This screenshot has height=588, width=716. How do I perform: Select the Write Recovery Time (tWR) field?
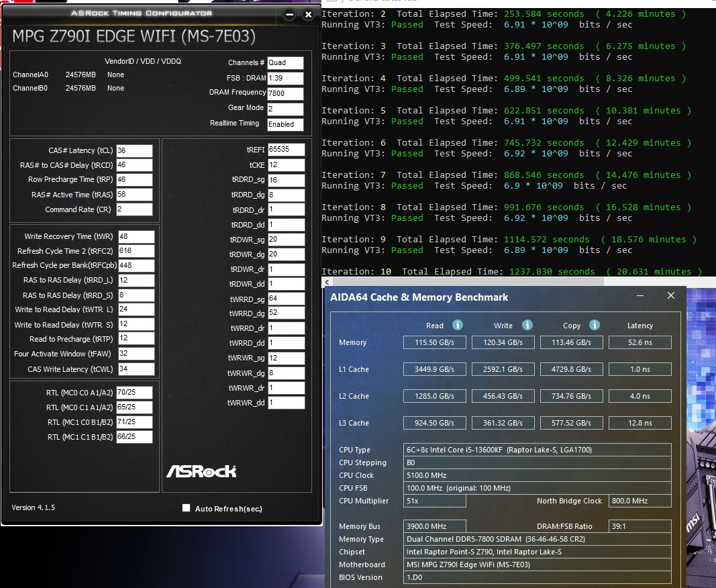tap(136, 236)
